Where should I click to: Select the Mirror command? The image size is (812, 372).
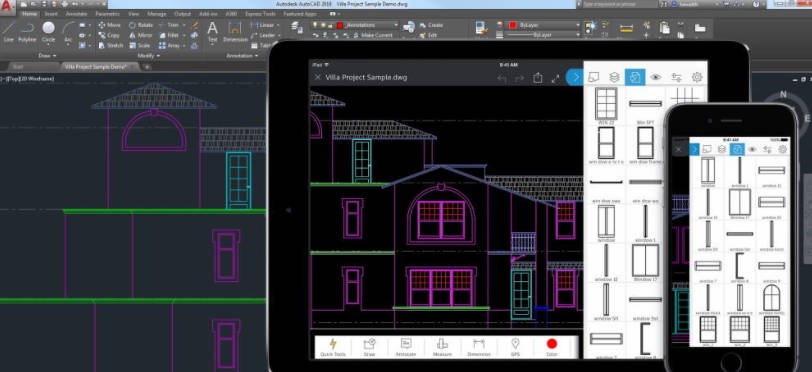pos(140,35)
